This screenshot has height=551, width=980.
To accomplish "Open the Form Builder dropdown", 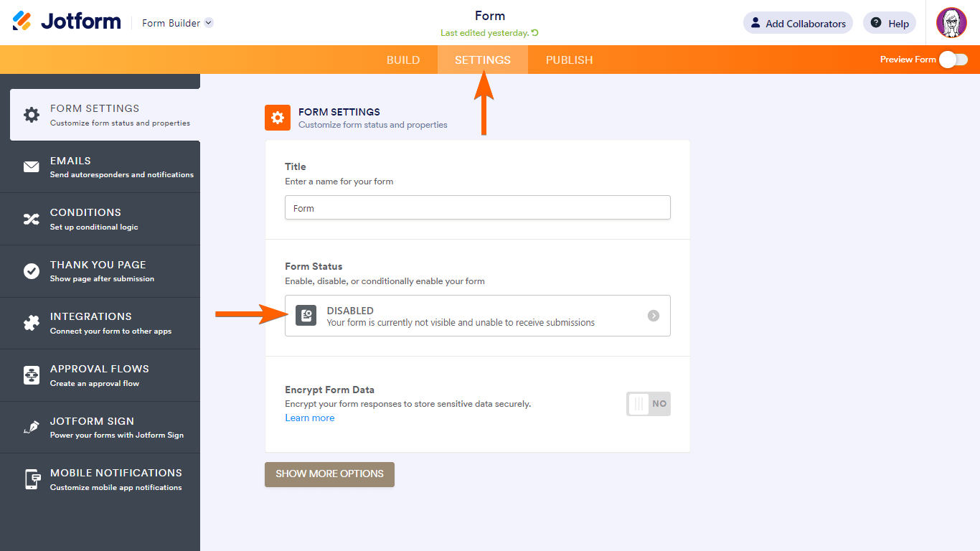I will pyautogui.click(x=177, y=22).
